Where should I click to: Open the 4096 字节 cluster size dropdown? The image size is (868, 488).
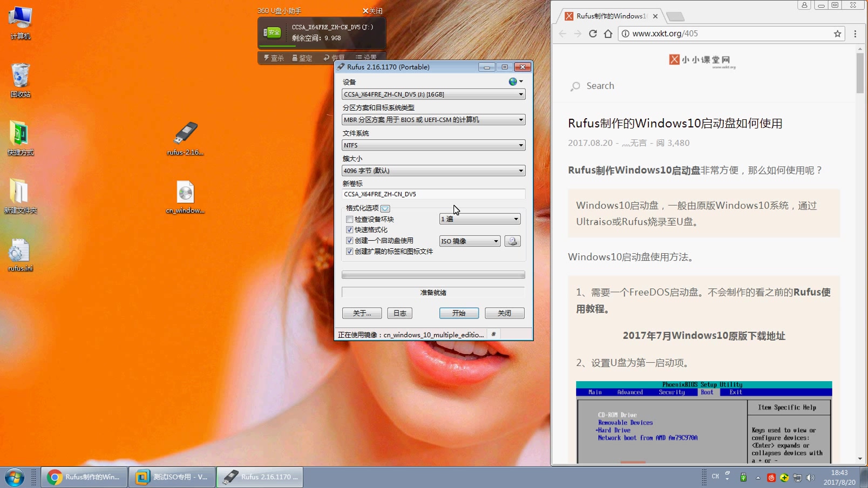[433, 171]
